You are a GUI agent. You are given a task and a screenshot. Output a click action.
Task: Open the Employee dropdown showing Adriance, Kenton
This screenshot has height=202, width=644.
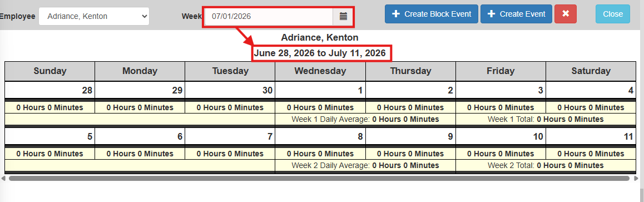click(x=94, y=17)
